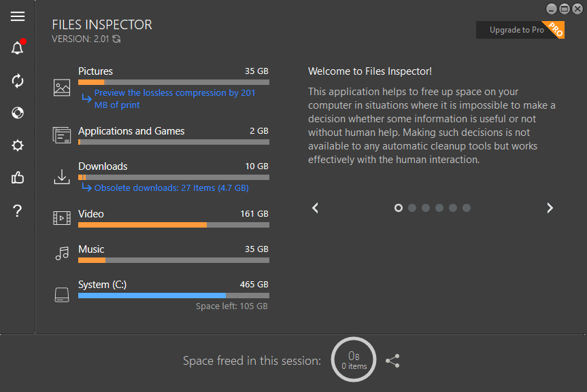Open the hamburger menu
Image resolution: width=587 pixels, height=392 pixels.
coord(18,17)
